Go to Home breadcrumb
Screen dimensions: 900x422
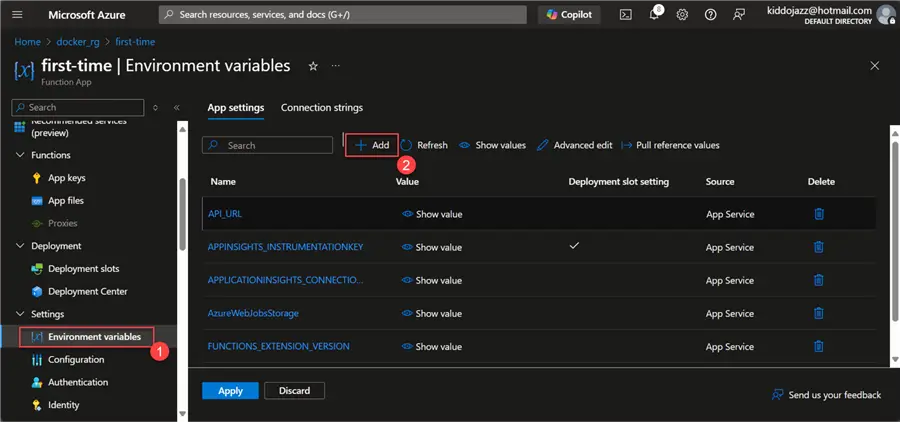pyautogui.click(x=28, y=42)
